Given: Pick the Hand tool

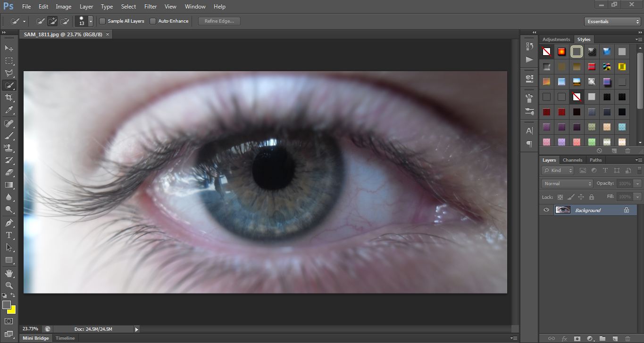Looking at the screenshot, I should click(9, 273).
